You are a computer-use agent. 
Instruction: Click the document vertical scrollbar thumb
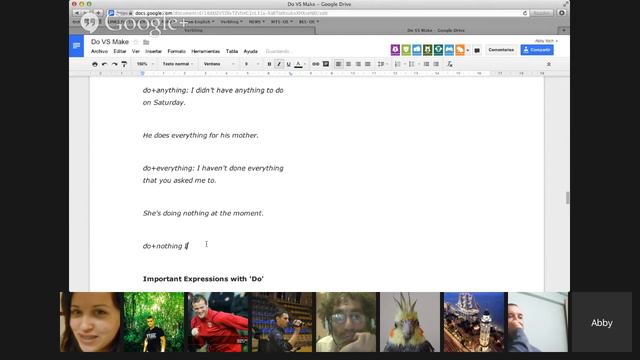tap(567, 198)
